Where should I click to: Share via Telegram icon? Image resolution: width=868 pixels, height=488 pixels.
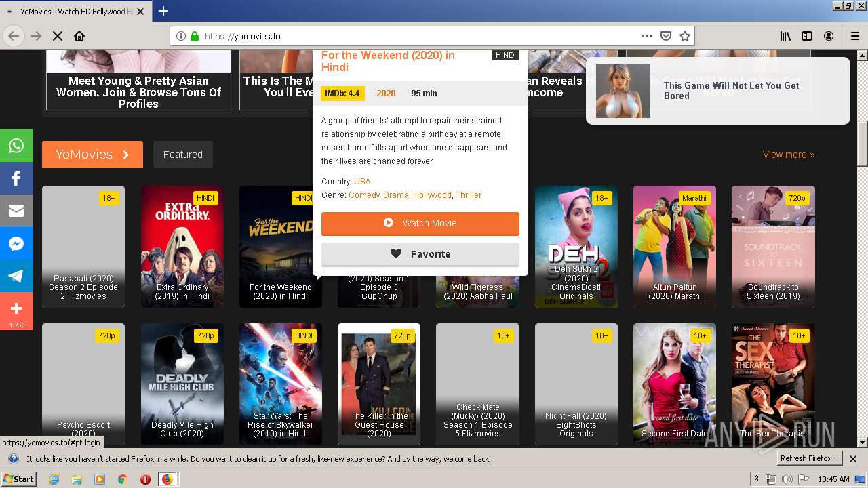point(16,276)
